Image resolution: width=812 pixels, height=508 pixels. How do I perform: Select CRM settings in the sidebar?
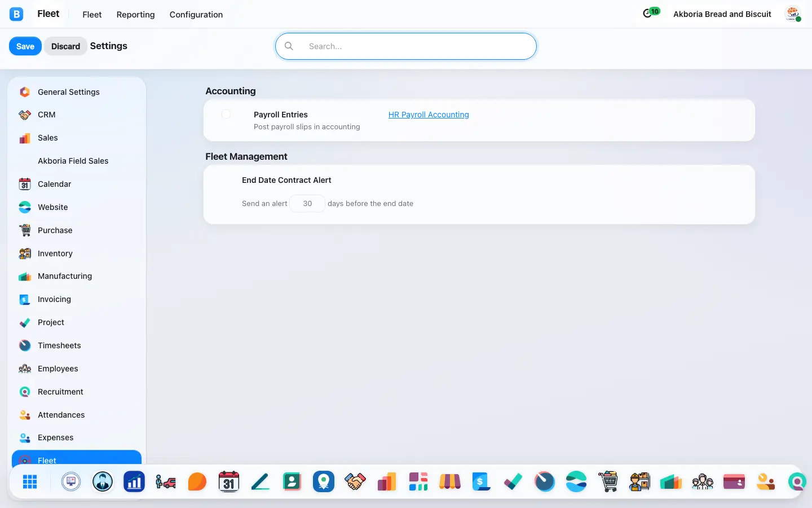point(77,115)
